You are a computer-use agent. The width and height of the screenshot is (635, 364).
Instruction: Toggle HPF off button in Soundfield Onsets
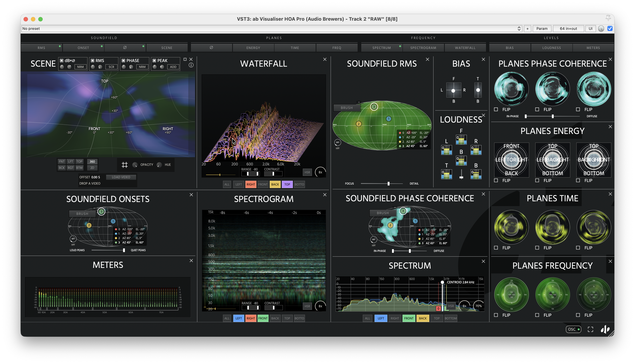73,239
